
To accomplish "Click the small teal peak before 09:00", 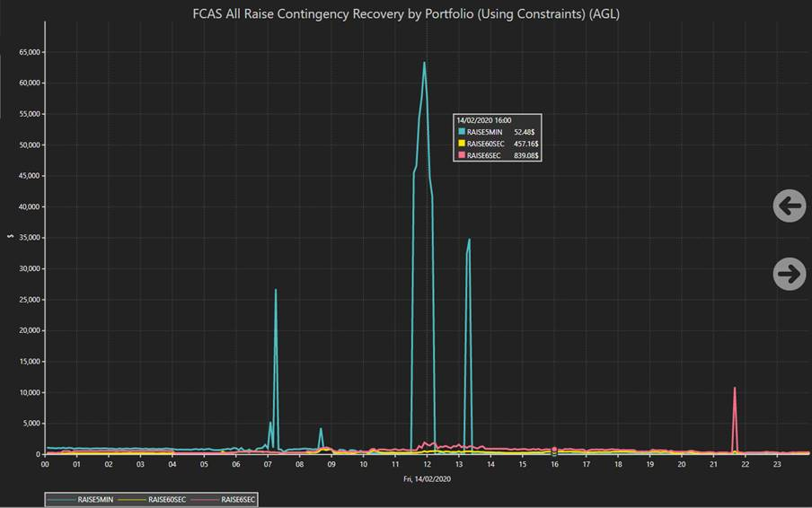I will click(321, 429).
